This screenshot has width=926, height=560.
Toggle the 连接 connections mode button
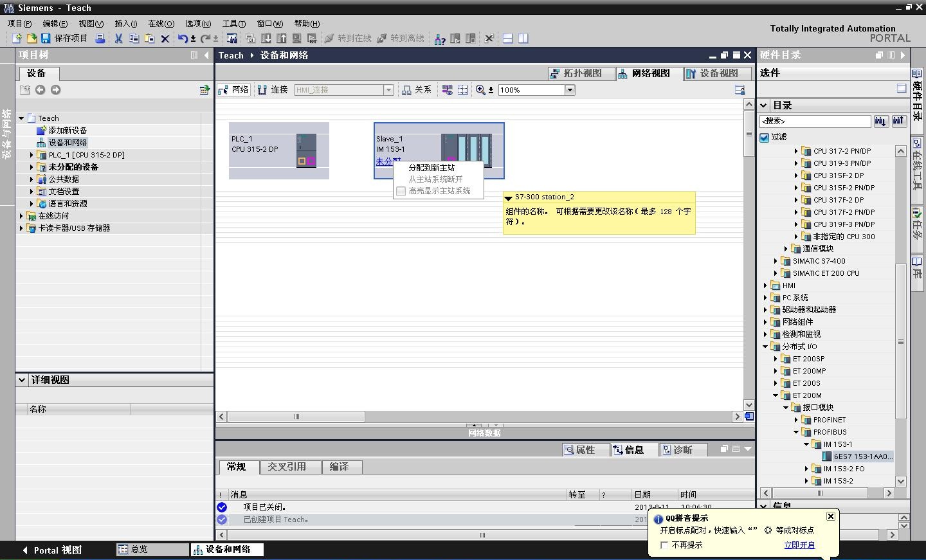click(273, 90)
